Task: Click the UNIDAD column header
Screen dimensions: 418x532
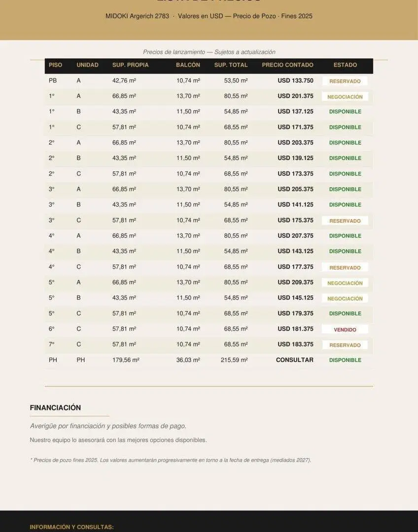Action: pyautogui.click(x=87, y=65)
